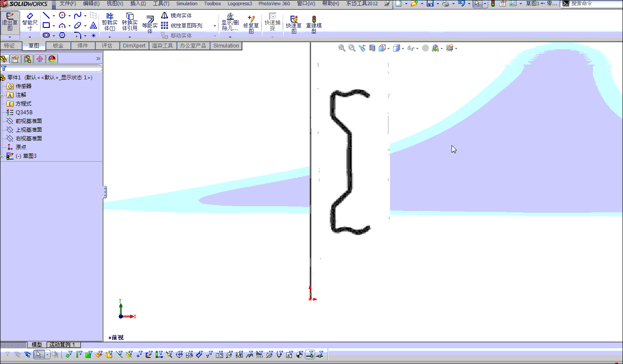Viewport: 623px width, 364px height.
Task: Open the PropertyManager tab icon
Action: click(15, 59)
